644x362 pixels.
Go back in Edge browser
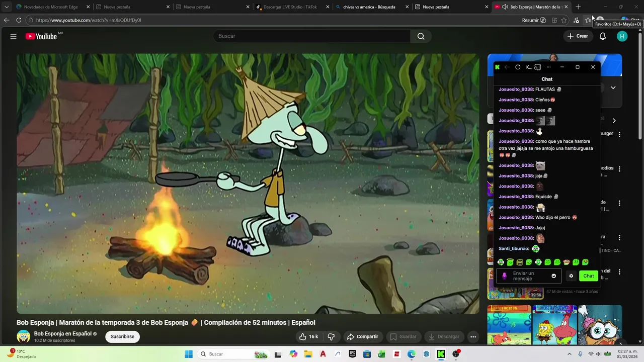click(7, 20)
